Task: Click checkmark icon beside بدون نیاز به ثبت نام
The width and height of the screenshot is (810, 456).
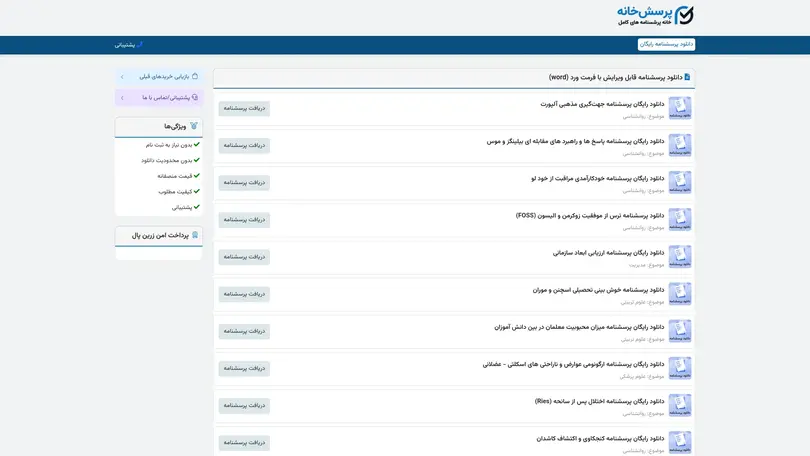Action: (x=196, y=145)
